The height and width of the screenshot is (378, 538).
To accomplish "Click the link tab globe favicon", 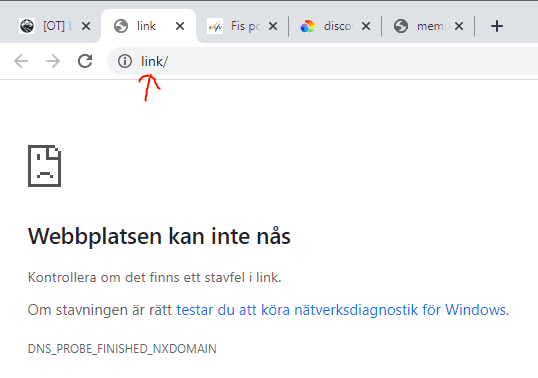I will pos(121,26).
